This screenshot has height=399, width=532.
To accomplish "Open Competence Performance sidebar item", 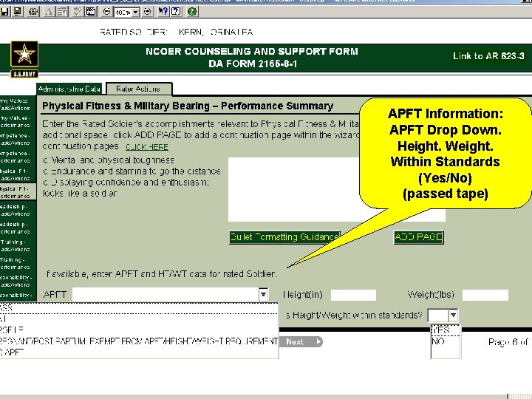I will [16, 157].
